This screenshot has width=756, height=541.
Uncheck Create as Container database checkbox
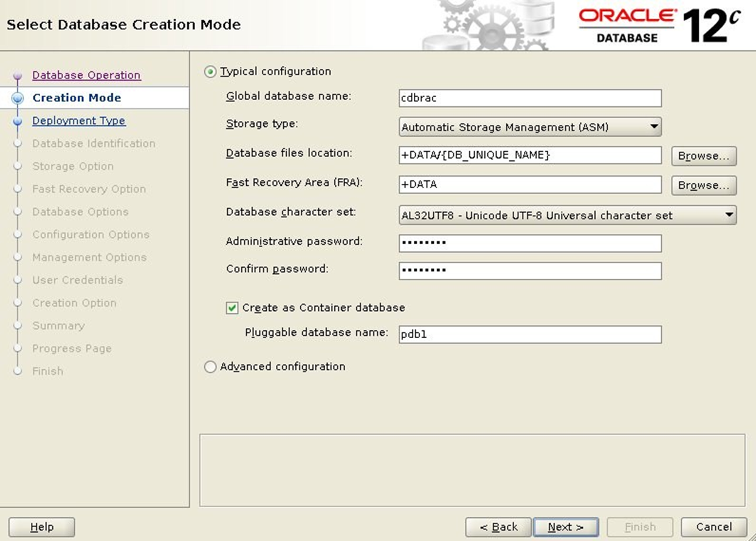(232, 308)
